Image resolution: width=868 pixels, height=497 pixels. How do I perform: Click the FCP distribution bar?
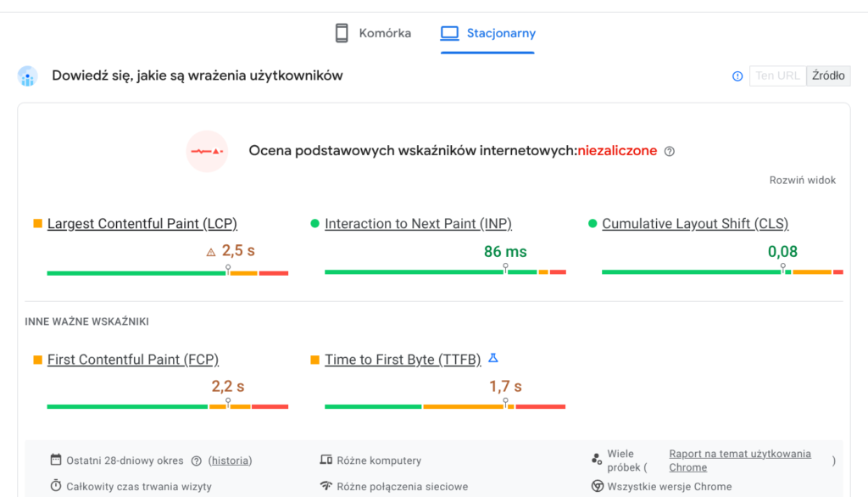click(168, 407)
